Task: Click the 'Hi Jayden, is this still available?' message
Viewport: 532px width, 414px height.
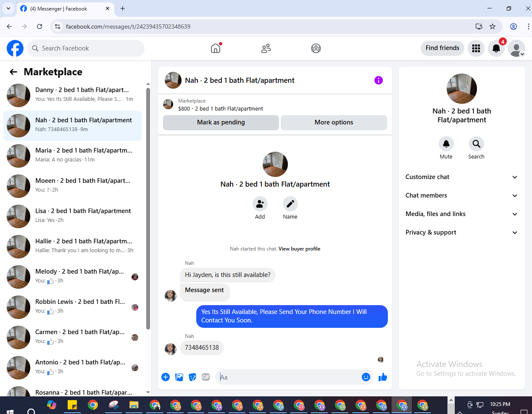Action: pos(228,275)
